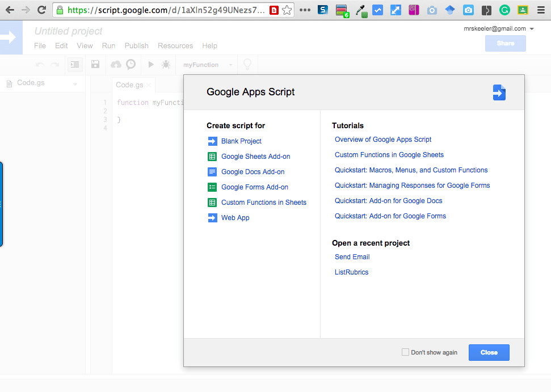Screen dimensions: 551x392
Task: Click the lightbulb help icon
Action: click(x=247, y=64)
